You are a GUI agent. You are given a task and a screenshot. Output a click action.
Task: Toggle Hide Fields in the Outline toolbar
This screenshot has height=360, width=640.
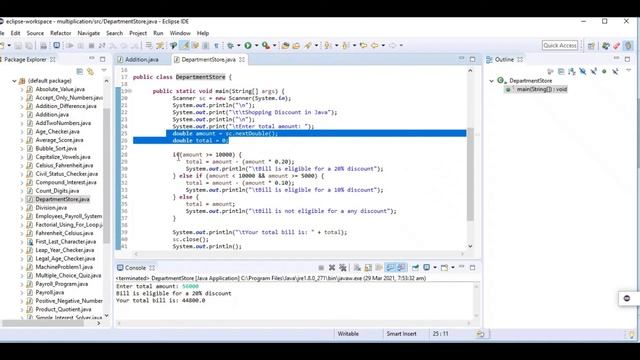point(583,72)
